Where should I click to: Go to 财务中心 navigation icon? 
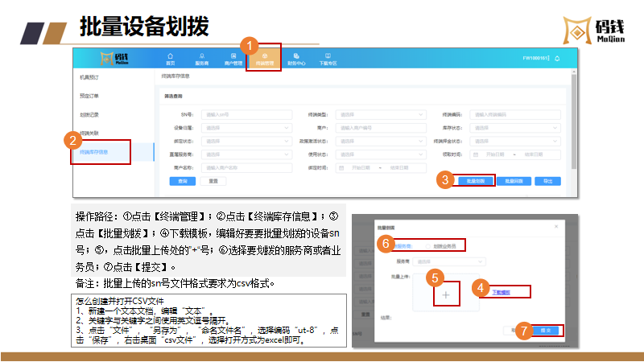coord(296,58)
